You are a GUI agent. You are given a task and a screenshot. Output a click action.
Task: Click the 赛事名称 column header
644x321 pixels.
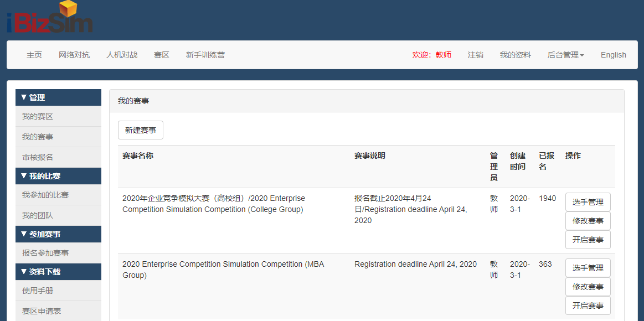pyautogui.click(x=138, y=156)
